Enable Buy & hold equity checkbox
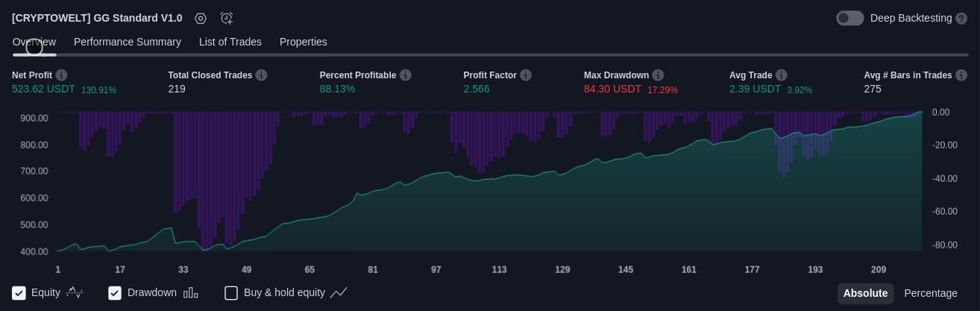Screen dimensions: 980x311 click(231, 293)
